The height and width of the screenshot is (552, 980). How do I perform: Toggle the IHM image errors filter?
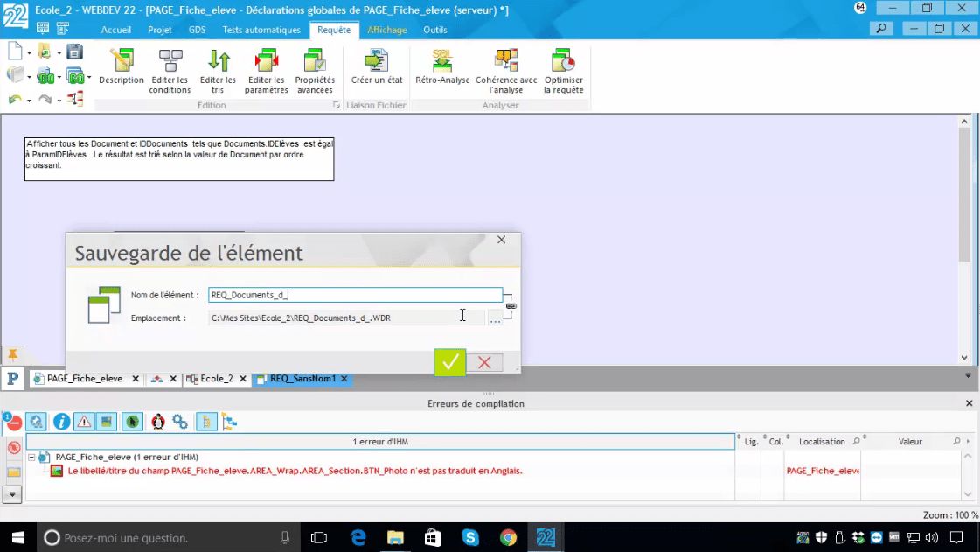107,422
